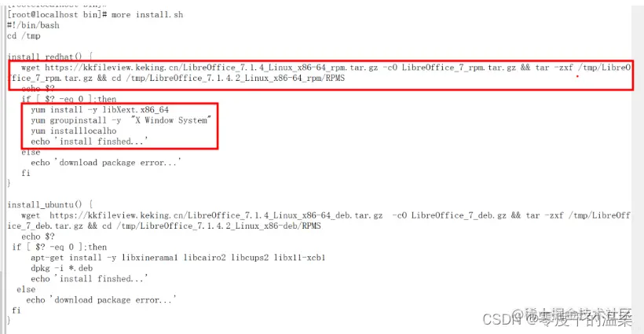Click 'yum install -y libXext.x86_64' line
Viewport: 644px width, 334px height.
tap(100, 110)
